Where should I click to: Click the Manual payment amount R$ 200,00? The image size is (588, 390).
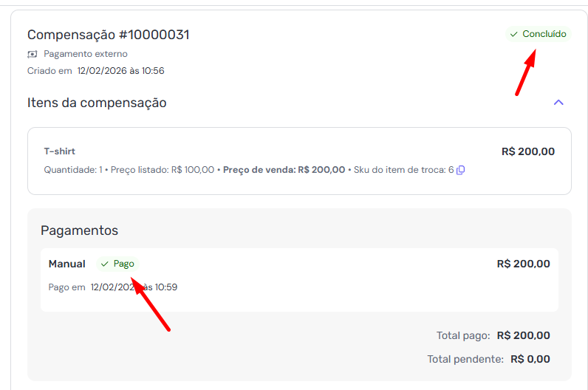point(523,264)
